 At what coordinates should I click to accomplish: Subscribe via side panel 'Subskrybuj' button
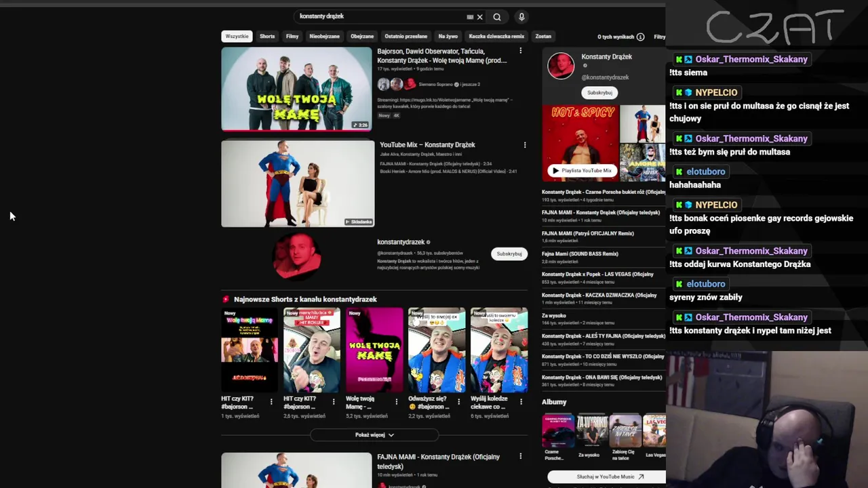(x=599, y=93)
